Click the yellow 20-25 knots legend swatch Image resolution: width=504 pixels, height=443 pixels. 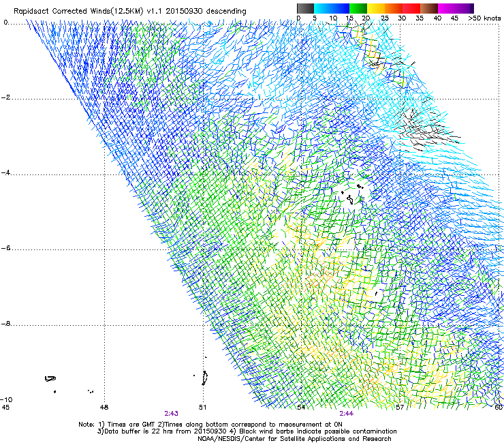[x=376, y=8]
